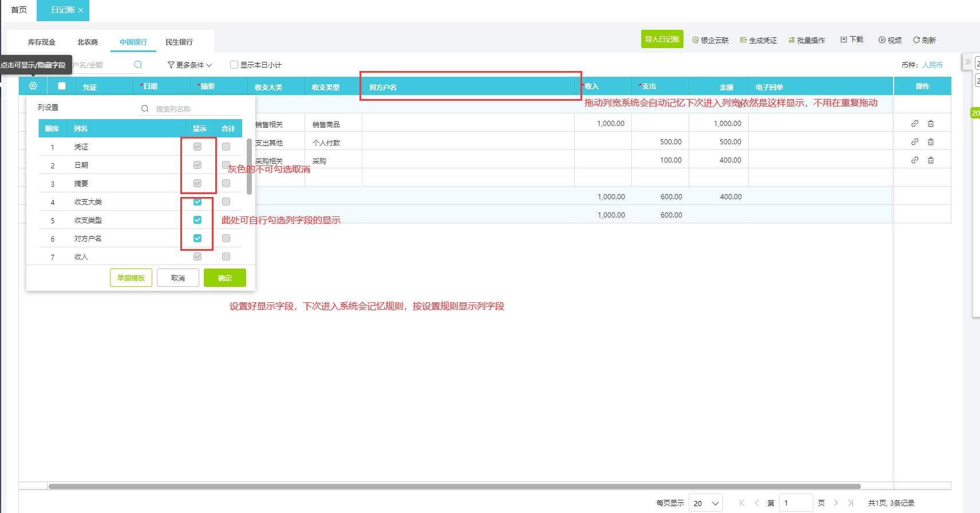Image resolution: width=980 pixels, height=513 pixels.
Task: Click the search magnifier icon in filter box
Action: pyautogui.click(x=138, y=65)
